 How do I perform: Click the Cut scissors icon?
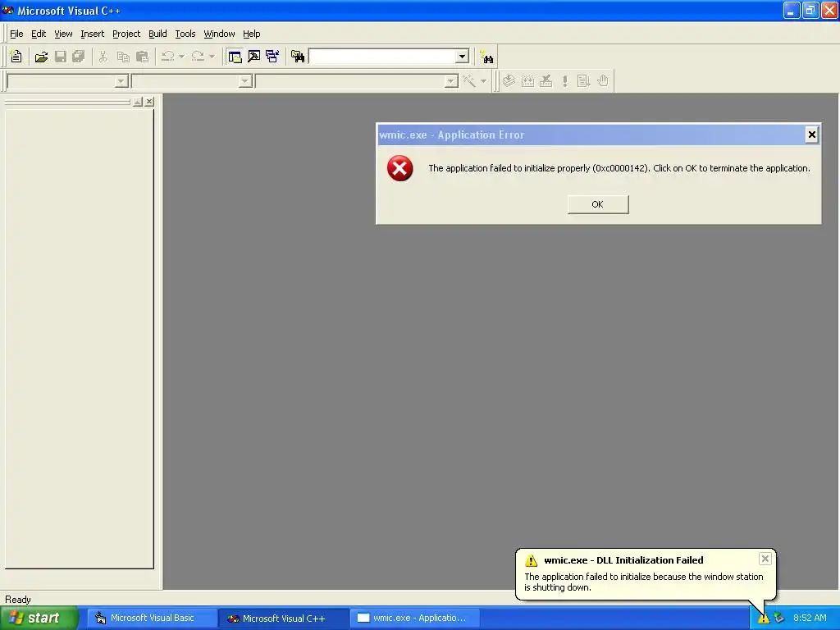103,57
